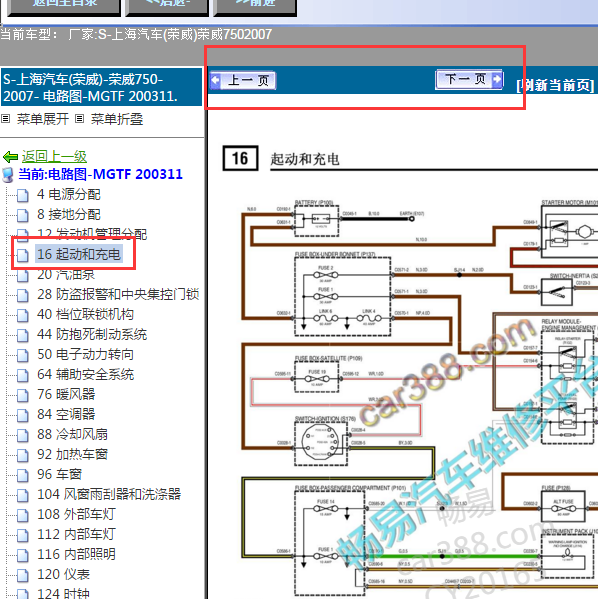Image resolution: width=598 pixels, height=599 pixels.
Task: Open tree item 116 内部照明
Action: point(76,554)
